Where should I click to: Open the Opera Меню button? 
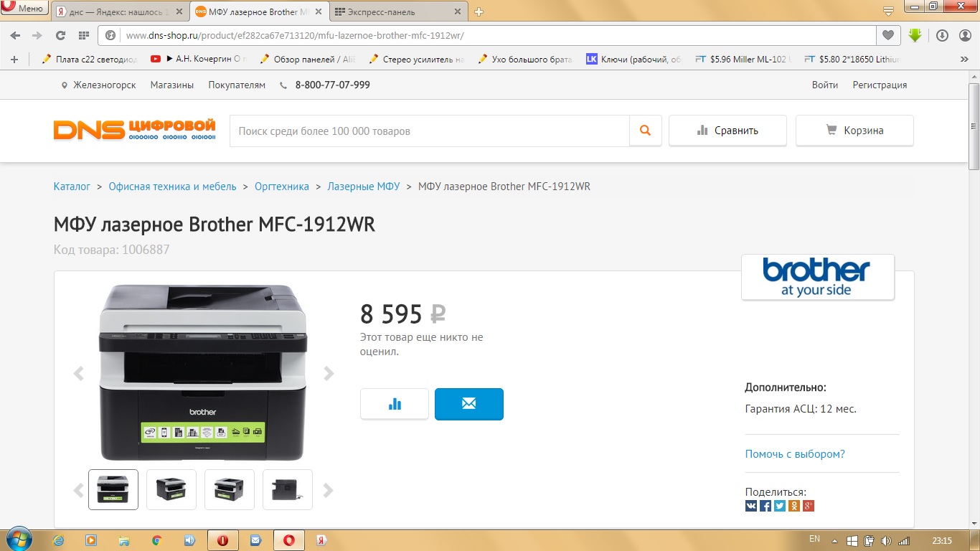tap(24, 8)
